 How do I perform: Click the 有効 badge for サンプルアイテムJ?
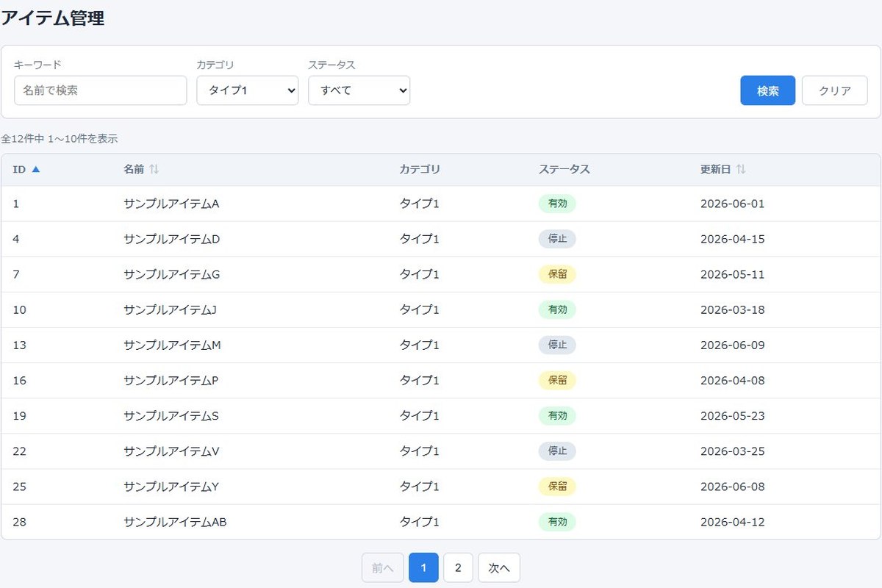click(557, 309)
